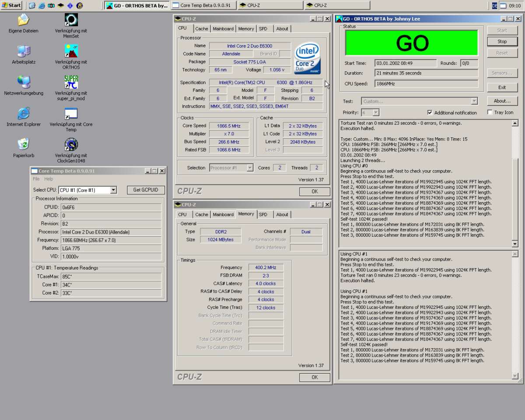
Task: Click lower ORTHOS log scrollbar down arrow
Action: pyautogui.click(x=515, y=376)
